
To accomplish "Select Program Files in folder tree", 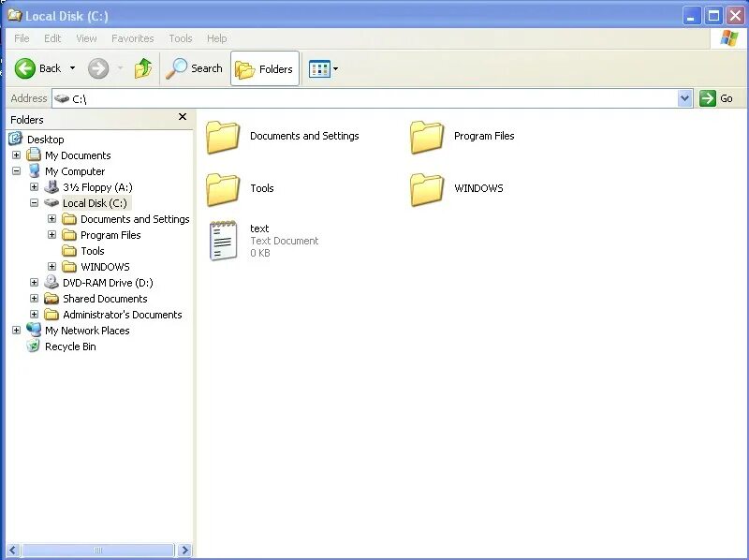I will pyautogui.click(x=110, y=235).
